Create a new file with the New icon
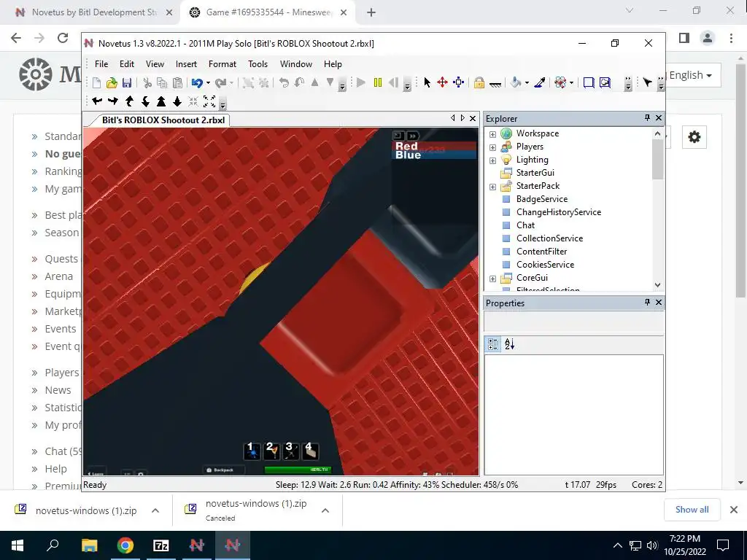 pos(96,83)
